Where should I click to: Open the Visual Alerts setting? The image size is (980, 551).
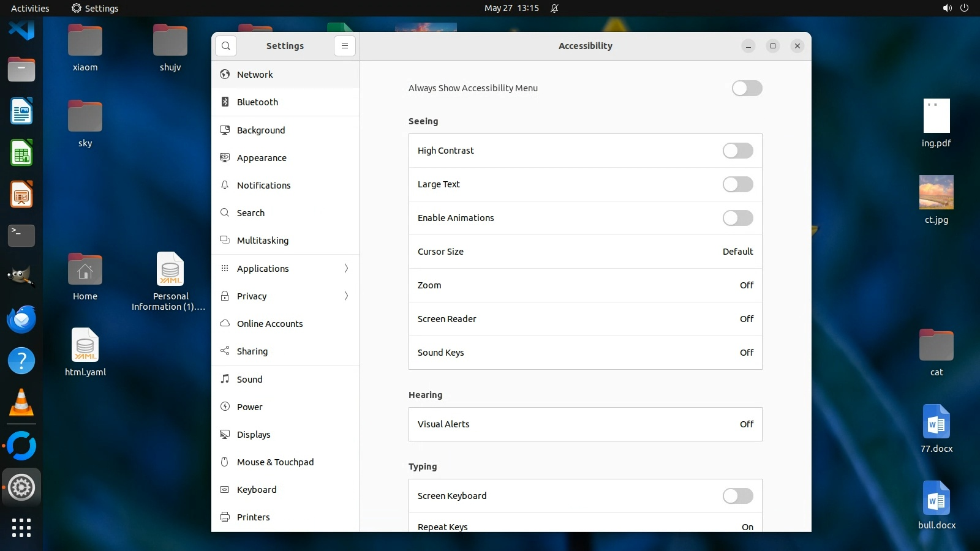tap(585, 424)
